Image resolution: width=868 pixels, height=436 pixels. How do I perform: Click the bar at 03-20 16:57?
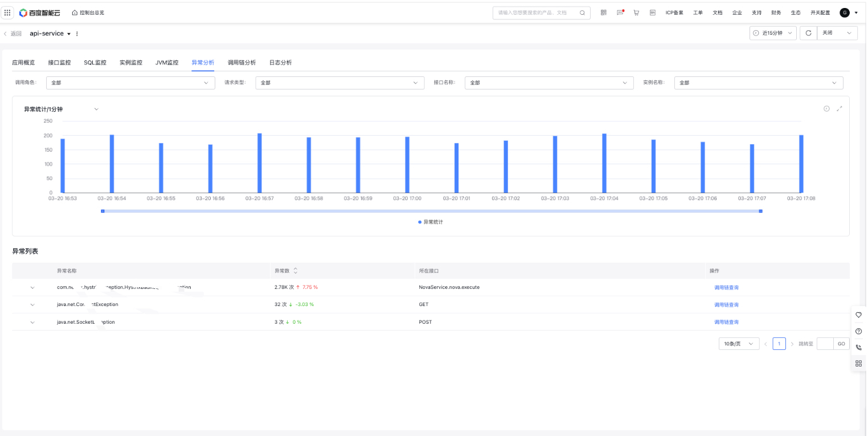260,163
